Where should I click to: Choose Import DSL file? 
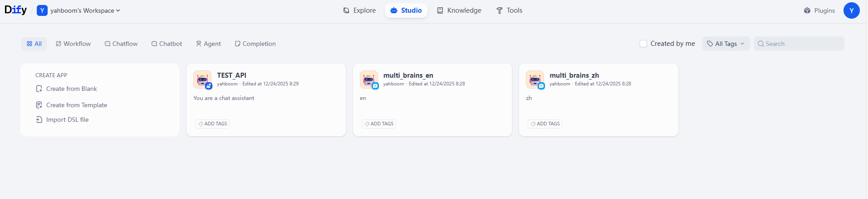pyautogui.click(x=63, y=119)
